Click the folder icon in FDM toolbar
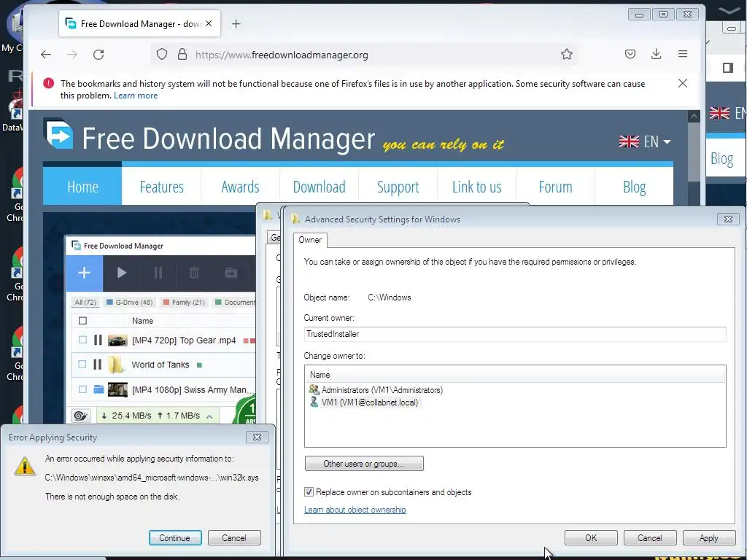This screenshot has width=747, height=560. coord(231,273)
